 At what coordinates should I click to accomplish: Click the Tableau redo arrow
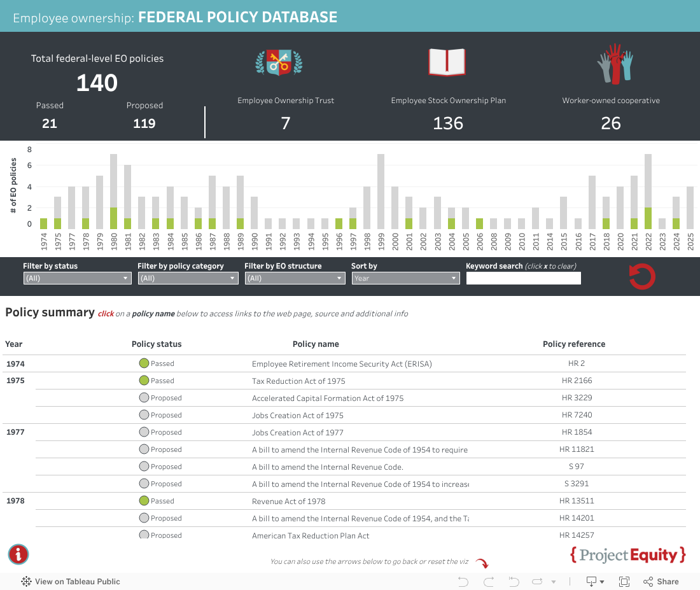[489, 581]
